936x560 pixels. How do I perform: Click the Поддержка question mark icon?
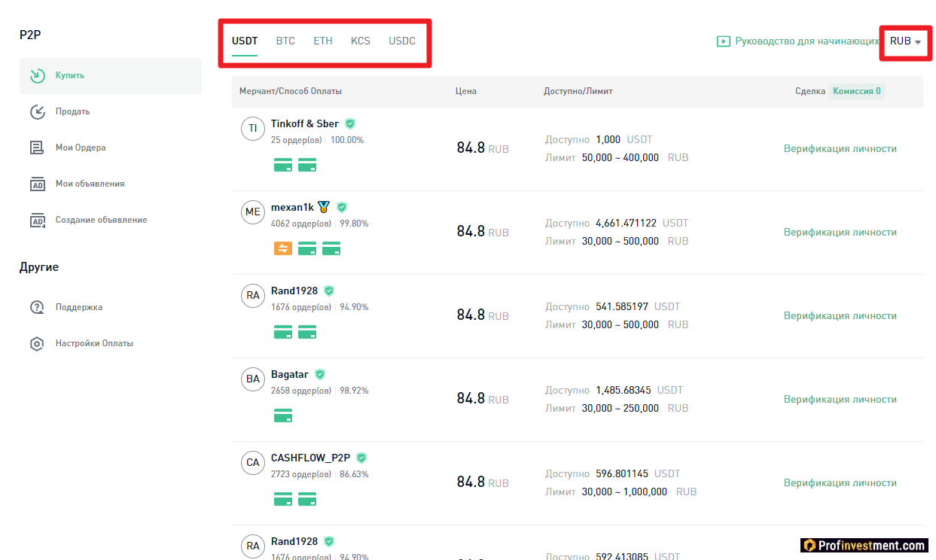coord(38,308)
